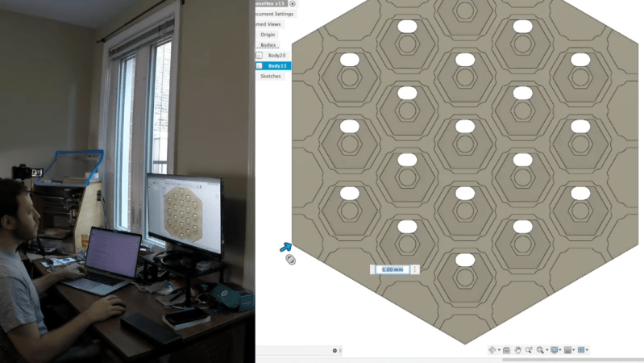This screenshot has width=644, height=363.
Task: Click the zoom magnifier tool
Action: tap(540, 350)
